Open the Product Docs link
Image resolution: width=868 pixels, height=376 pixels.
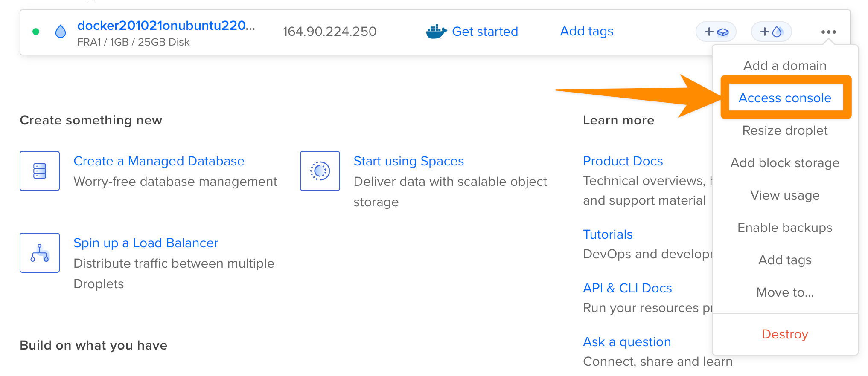[x=623, y=161]
